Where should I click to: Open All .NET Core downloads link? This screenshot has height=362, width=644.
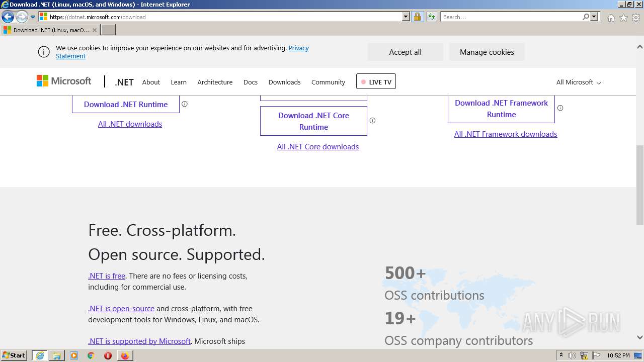point(318,147)
